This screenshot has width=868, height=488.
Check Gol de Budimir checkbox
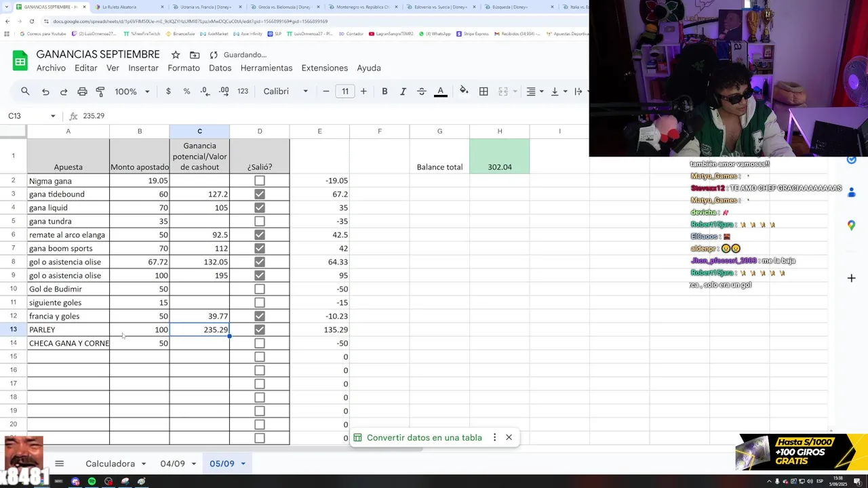(x=260, y=289)
